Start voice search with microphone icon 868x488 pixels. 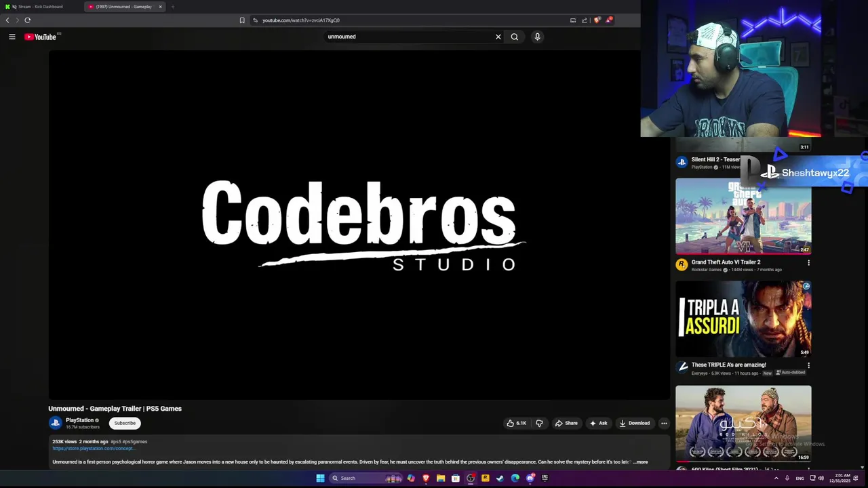pyautogui.click(x=537, y=37)
